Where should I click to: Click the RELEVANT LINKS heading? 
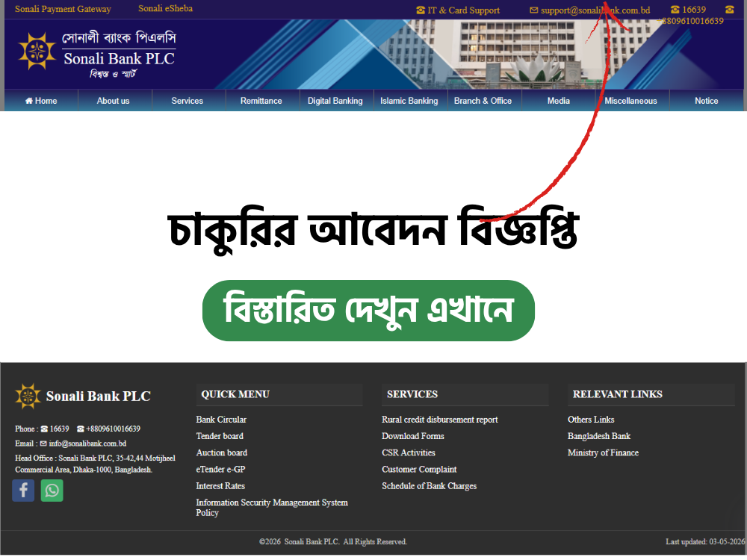pos(618,394)
